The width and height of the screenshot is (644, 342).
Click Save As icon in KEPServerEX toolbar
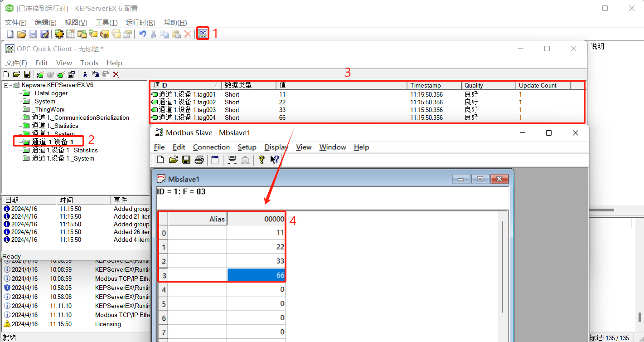point(44,34)
